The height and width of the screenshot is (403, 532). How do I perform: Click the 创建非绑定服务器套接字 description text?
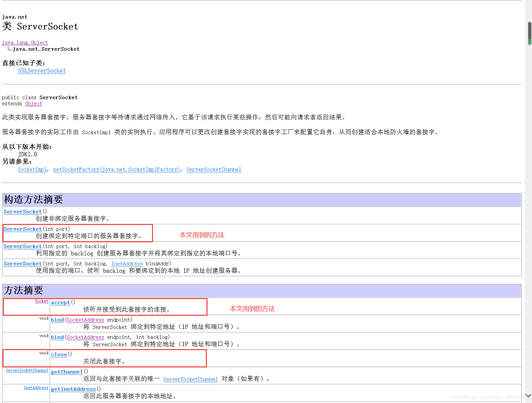click(73, 219)
